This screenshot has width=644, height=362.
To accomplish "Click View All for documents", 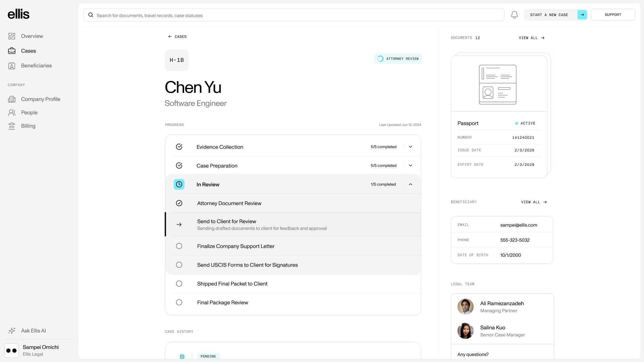I will (531, 38).
